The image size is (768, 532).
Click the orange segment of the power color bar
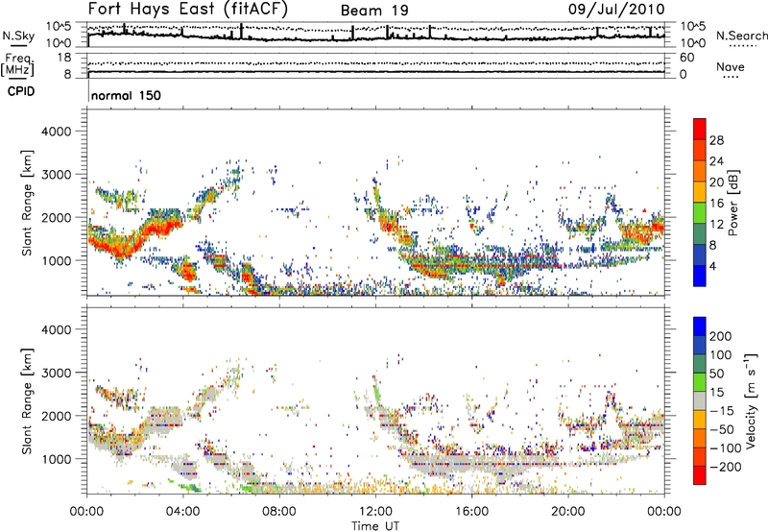[x=700, y=172]
